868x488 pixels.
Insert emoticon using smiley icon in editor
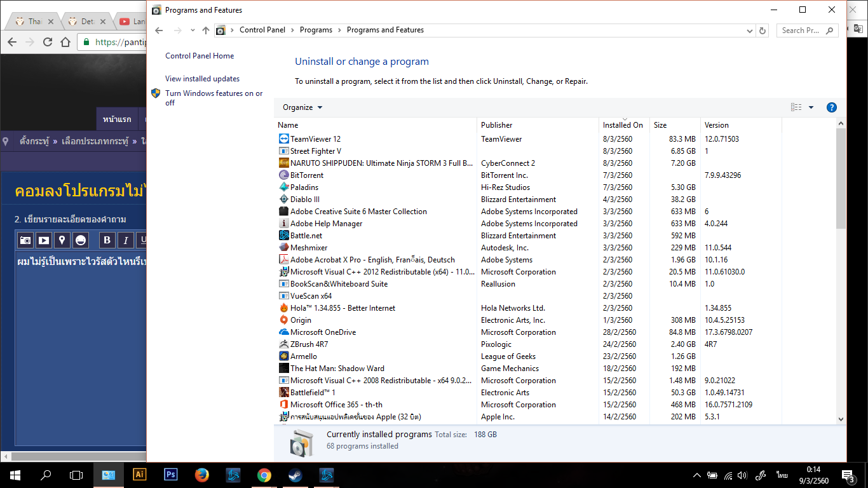pyautogui.click(x=80, y=240)
